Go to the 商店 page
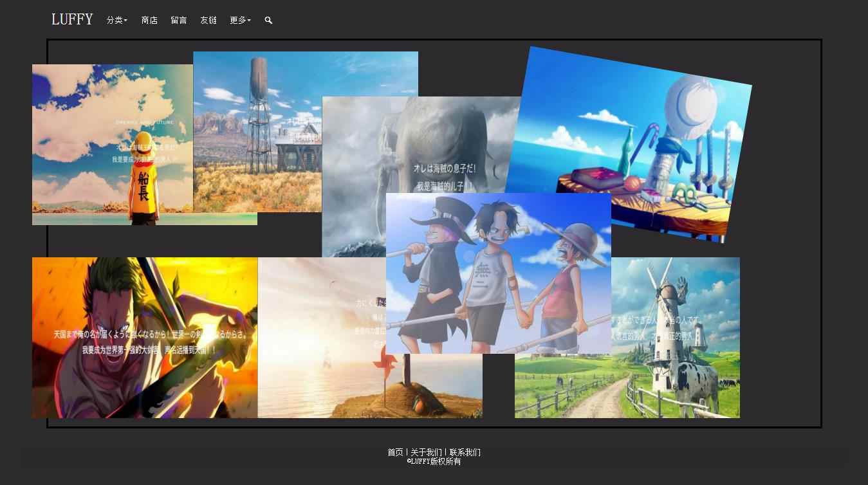868x485 pixels. (x=149, y=21)
